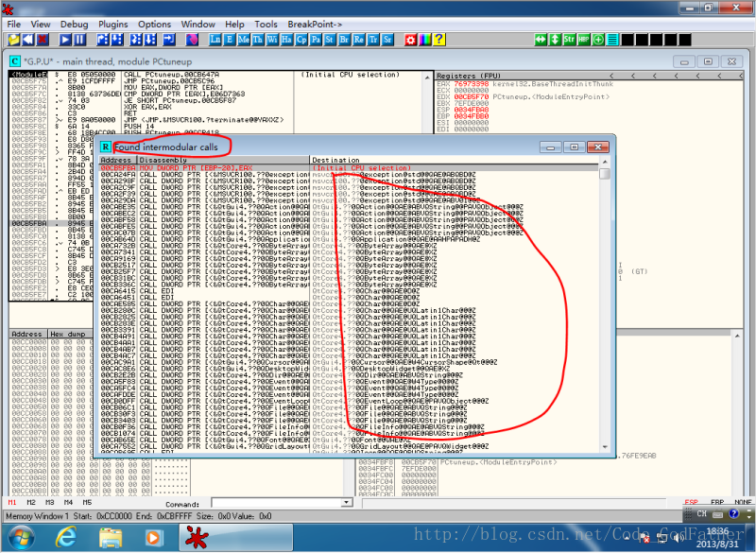Open debugging options via the red gear icon
The height and width of the screenshot is (553, 756).
coord(410,40)
